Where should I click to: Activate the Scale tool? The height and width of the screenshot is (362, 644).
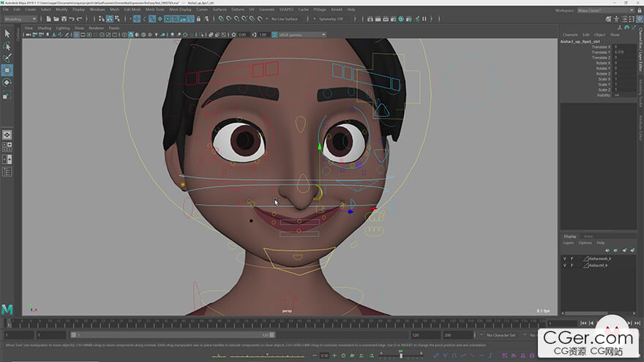point(7,95)
